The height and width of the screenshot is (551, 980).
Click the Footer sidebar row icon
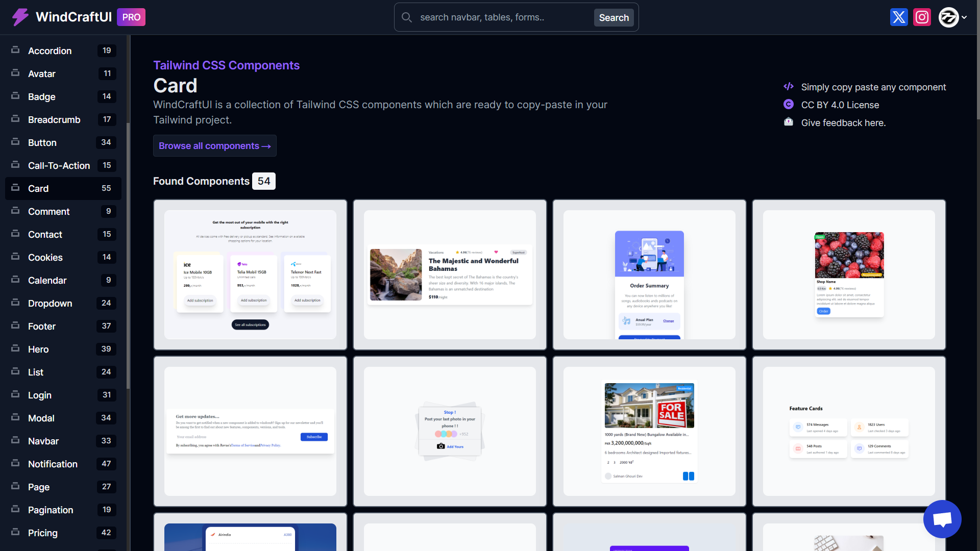pyautogui.click(x=15, y=325)
